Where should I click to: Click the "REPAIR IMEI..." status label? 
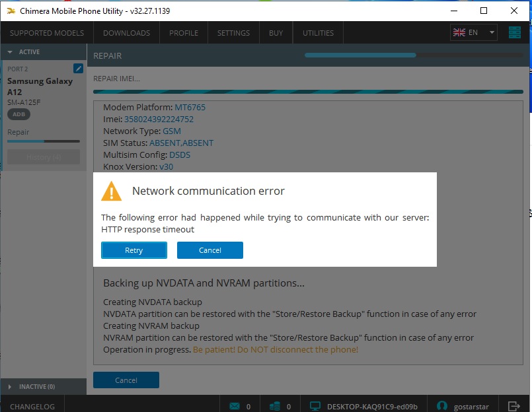(x=116, y=79)
